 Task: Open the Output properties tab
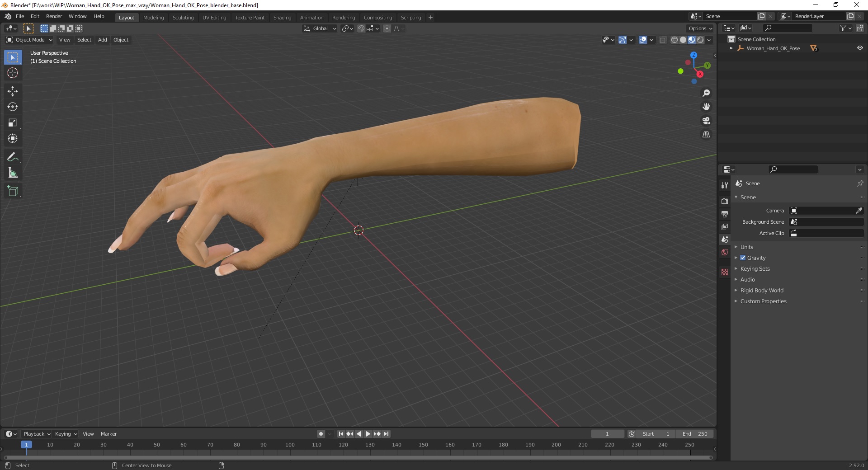pyautogui.click(x=725, y=214)
